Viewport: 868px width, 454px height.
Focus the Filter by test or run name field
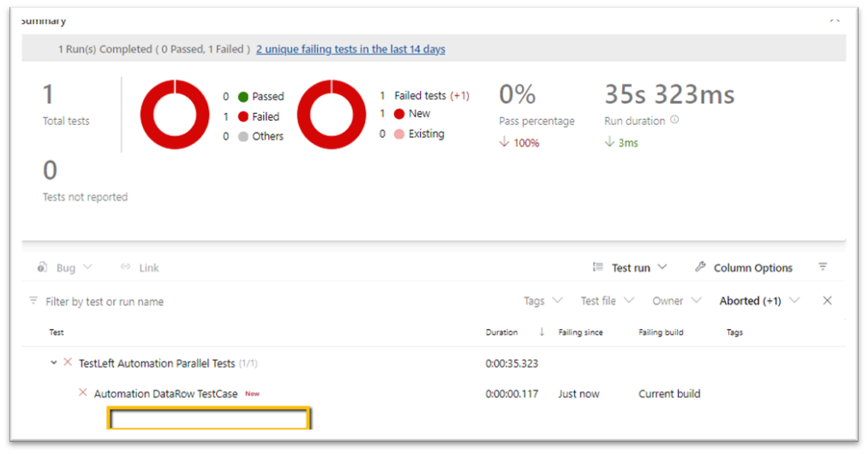tap(105, 302)
